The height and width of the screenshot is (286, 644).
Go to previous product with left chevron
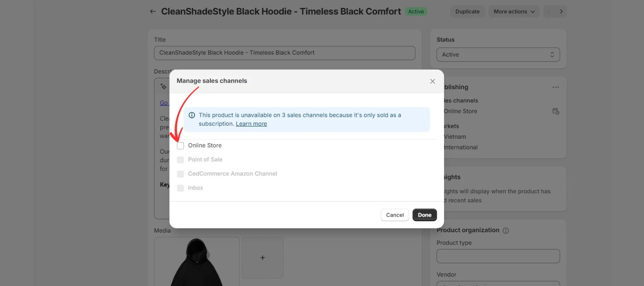click(549, 11)
